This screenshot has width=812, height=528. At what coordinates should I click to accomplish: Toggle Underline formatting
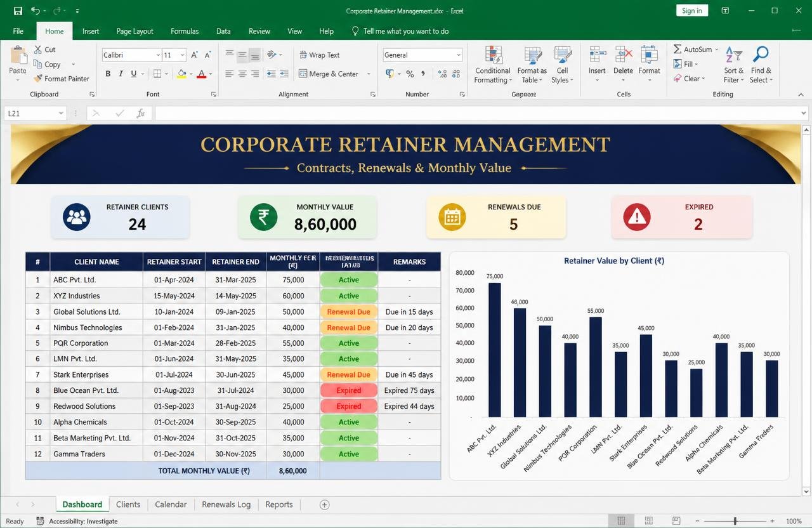coord(133,74)
